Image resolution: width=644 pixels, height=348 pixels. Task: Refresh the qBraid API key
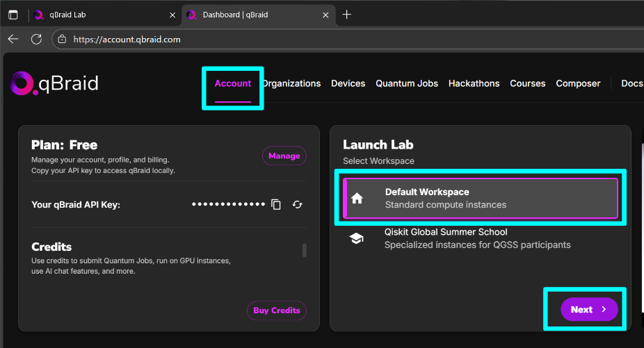click(298, 204)
